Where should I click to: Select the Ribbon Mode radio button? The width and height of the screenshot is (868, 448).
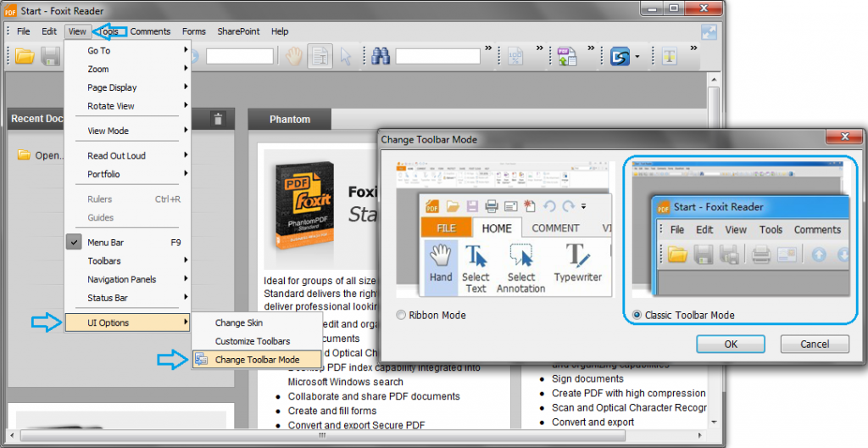(401, 315)
